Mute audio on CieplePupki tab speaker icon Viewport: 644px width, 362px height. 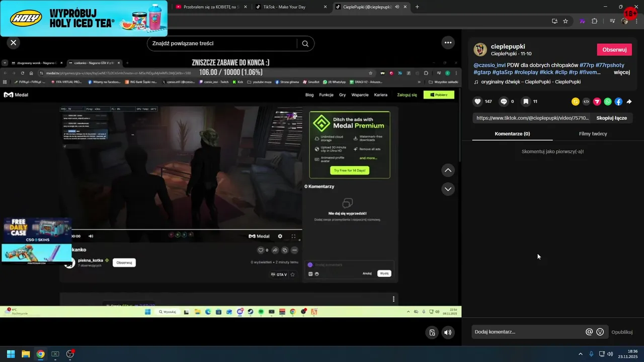click(397, 7)
